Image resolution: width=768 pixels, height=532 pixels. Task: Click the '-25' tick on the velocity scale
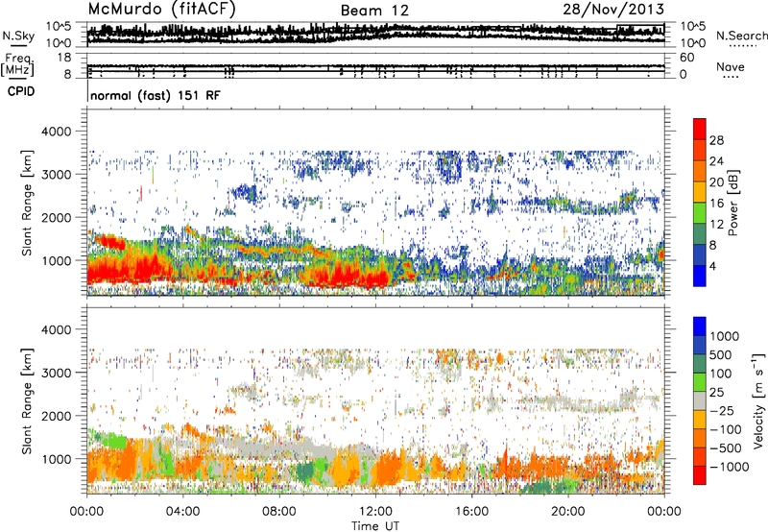coord(722,410)
